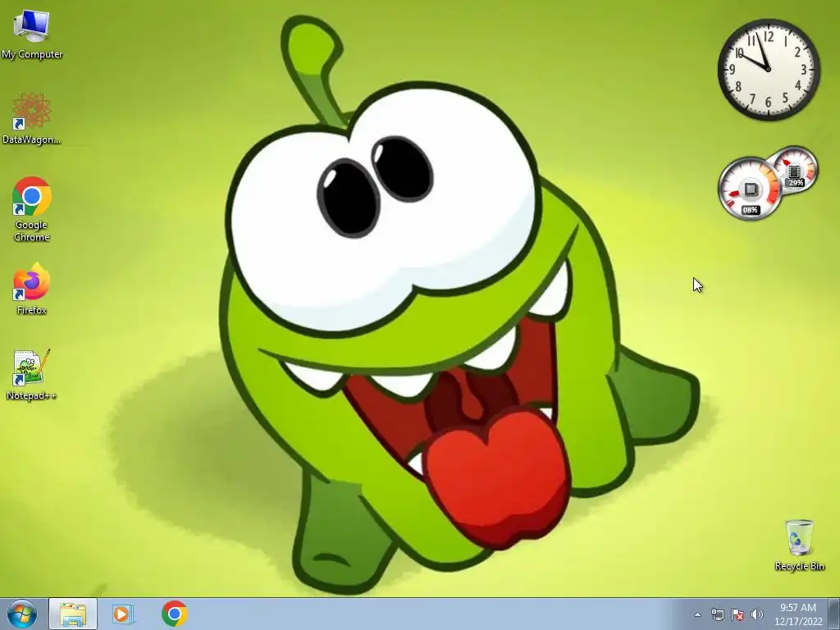Click the "Google Chrome" label text
This screenshot has height=630, width=840.
[32, 231]
